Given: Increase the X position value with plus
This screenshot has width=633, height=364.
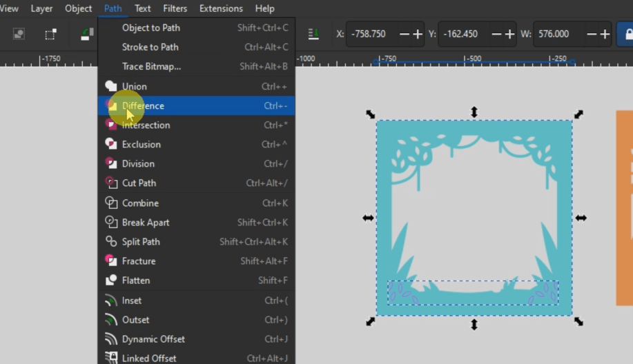Looking at the screenshot, I should (x=419, y=34).
